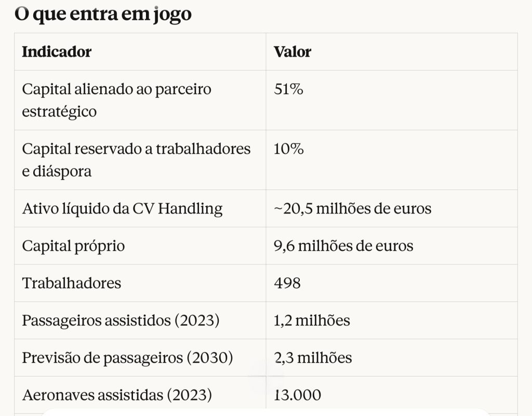Viewport: 532px width, 416px height.
Task: Select the 'Indicador' column header
Action: (57, 52)
